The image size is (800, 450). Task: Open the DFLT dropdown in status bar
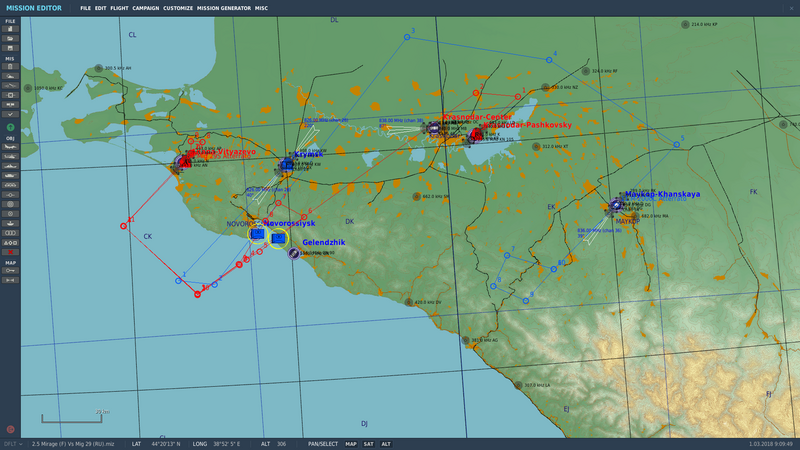11,443
